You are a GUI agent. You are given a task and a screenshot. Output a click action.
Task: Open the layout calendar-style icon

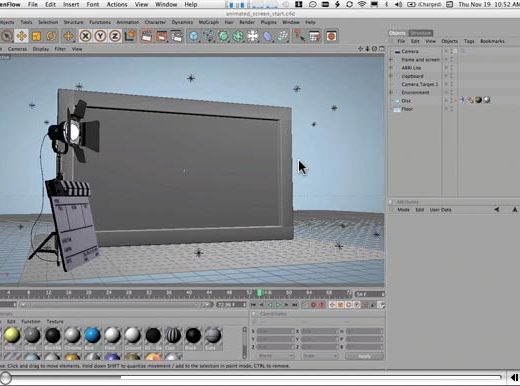pyautogui.click(x=314, y=36)
